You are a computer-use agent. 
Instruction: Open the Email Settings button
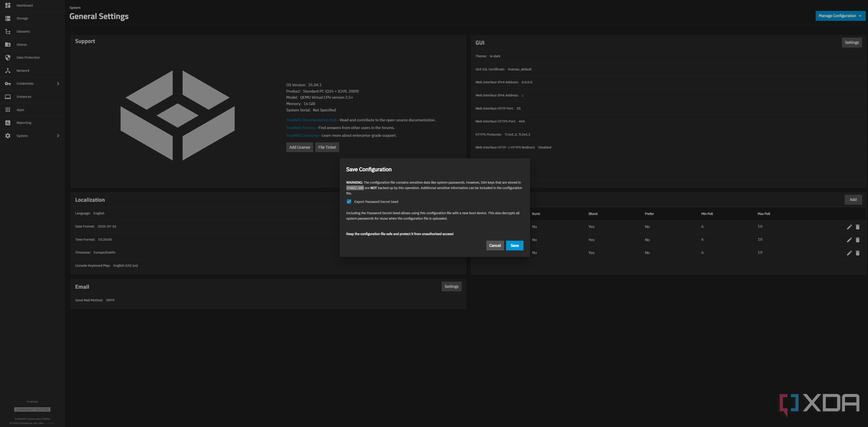451,287
